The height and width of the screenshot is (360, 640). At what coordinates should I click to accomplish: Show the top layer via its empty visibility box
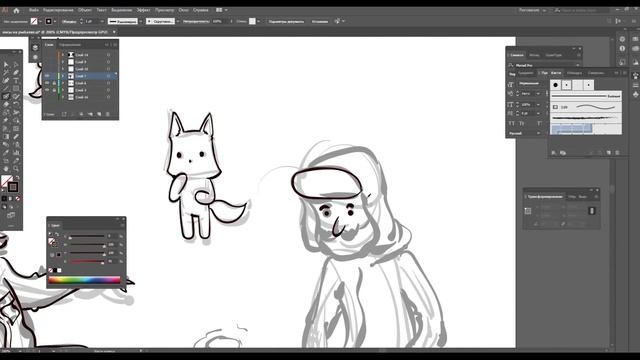(x=47, y=55)
